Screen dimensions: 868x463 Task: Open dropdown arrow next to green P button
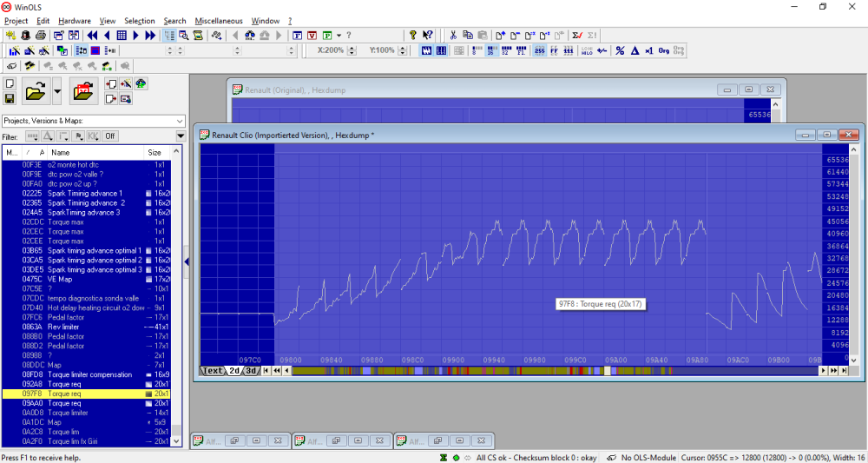click(339, 35)
